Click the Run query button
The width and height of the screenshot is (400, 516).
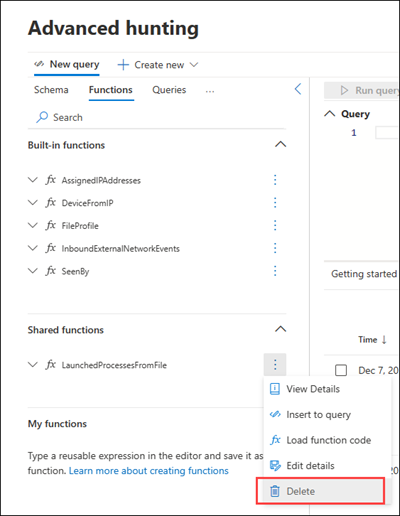[362, 90]
